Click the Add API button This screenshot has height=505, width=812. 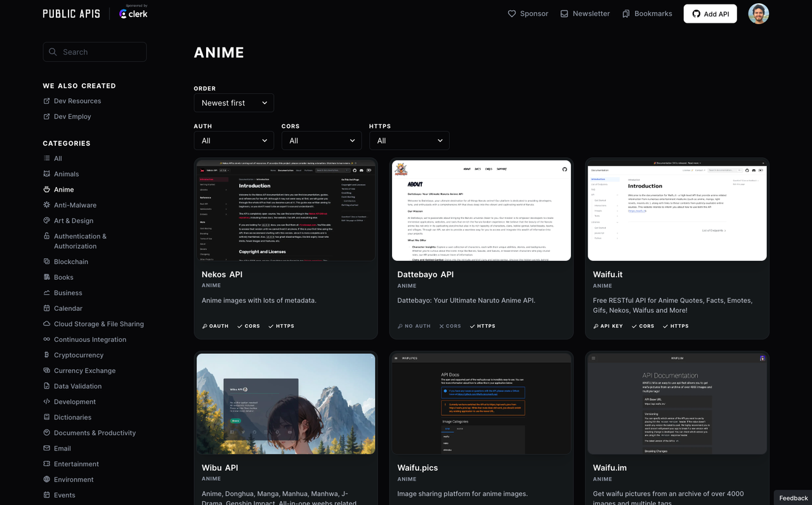(x=710, y=13)
